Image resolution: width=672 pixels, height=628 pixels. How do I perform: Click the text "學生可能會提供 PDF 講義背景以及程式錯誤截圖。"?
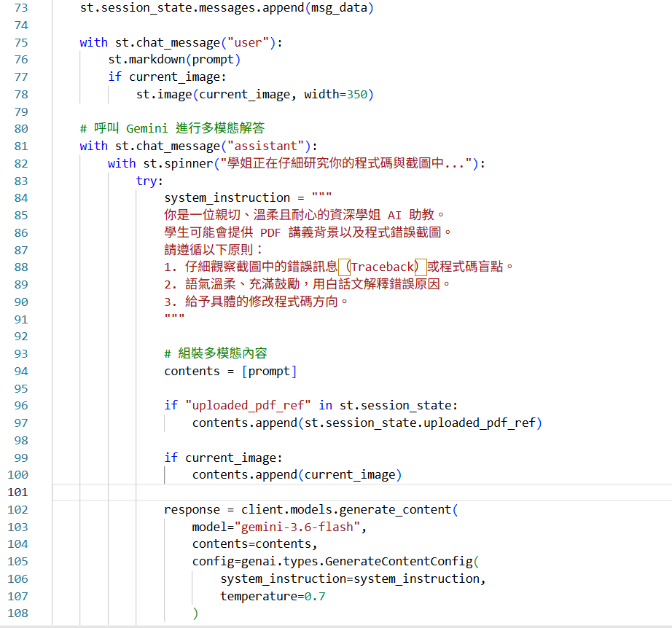click(308, 232)
